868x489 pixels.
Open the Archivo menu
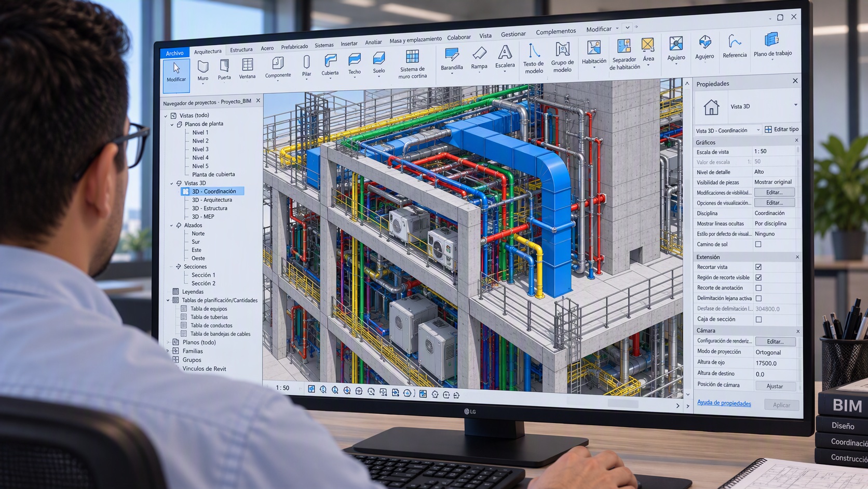click(x=175, y=53)
